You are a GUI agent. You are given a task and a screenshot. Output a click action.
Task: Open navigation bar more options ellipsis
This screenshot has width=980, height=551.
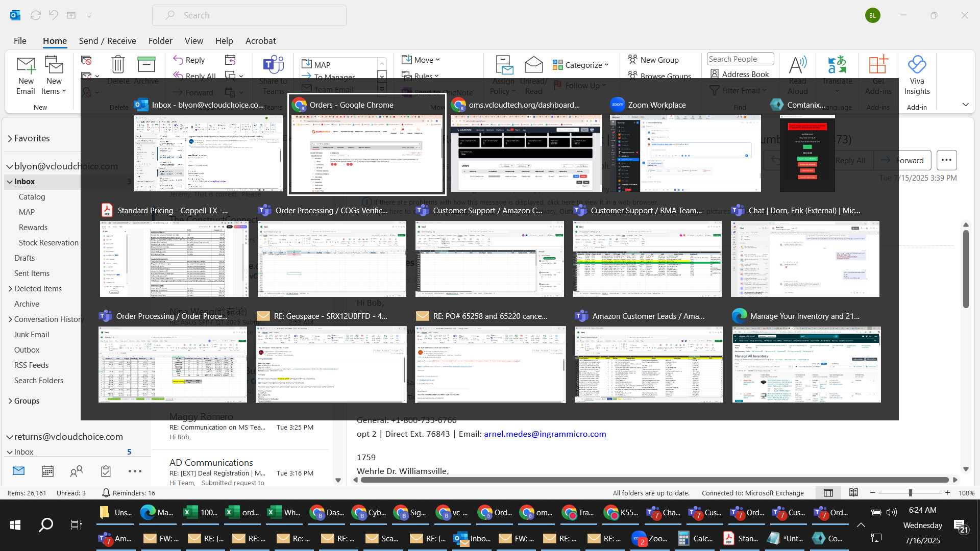(135, 471)
